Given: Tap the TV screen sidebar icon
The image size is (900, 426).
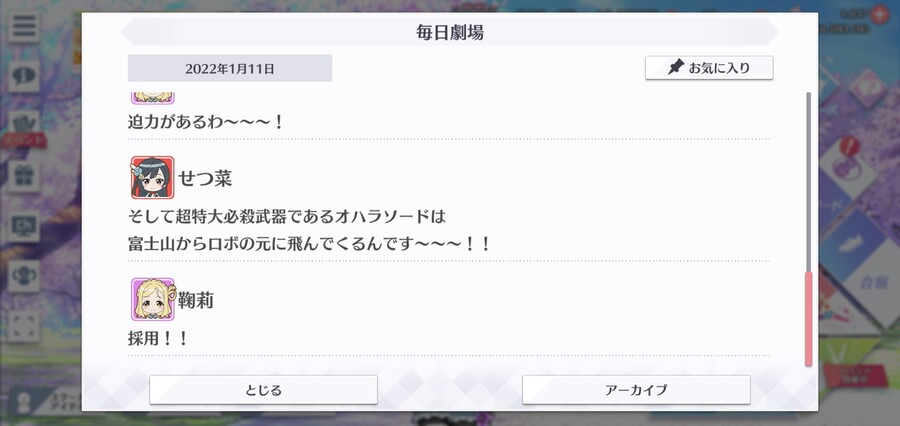Looking at the screenshot, I should [x=24, y=226].
